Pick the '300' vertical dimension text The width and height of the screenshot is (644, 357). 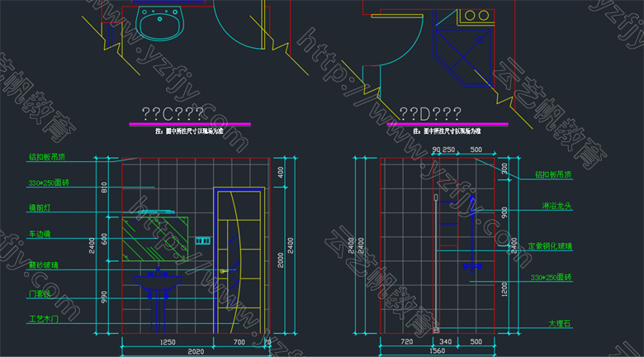point(504,168)
